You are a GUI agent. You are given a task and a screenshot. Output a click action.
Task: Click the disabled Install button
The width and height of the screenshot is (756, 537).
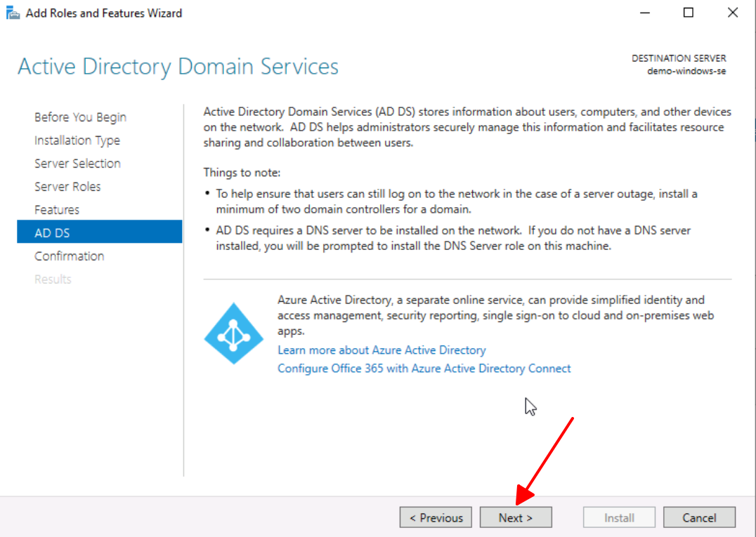click(x=619, y=518)
